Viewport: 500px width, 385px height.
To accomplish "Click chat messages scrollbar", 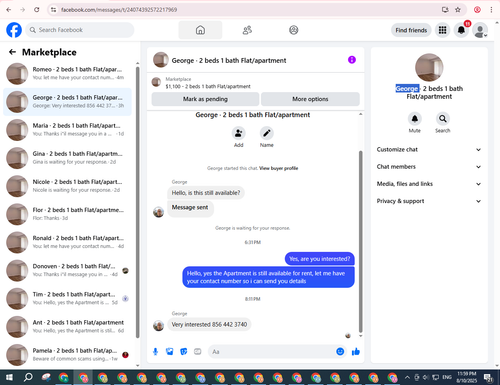I will click(360, 241).
